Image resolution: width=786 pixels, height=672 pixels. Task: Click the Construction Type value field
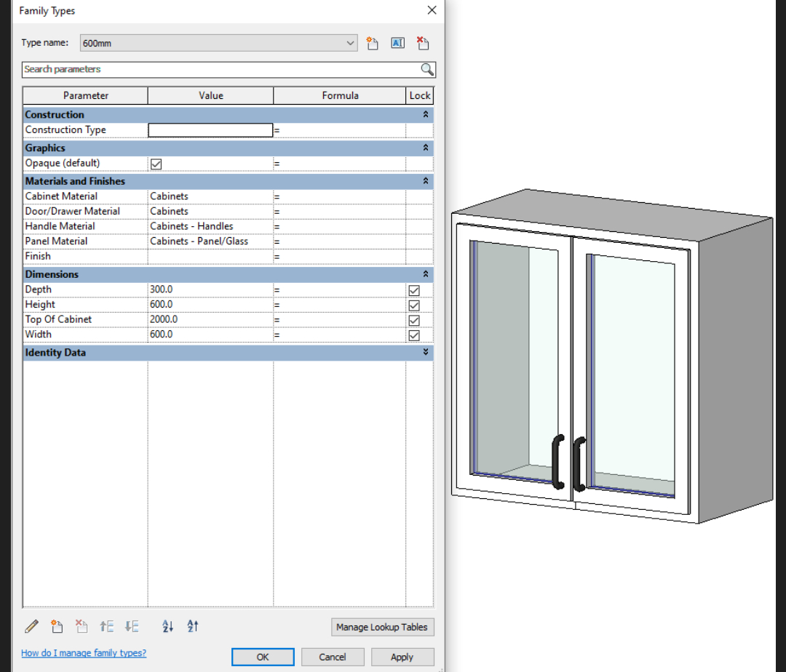click(x=210, y=130)
